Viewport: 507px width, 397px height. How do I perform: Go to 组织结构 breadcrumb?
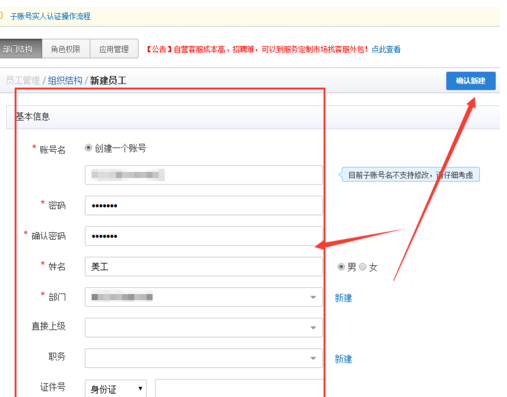click(65, 80)
